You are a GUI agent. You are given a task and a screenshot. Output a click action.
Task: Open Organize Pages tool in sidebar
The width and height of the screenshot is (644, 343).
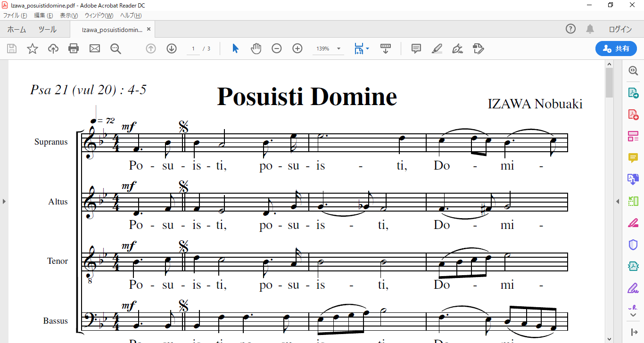[633, 136]
